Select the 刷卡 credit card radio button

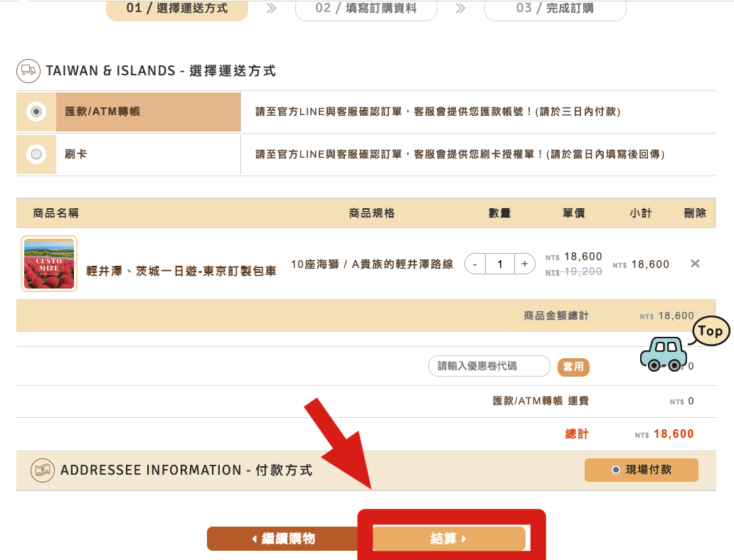point(36,154)
